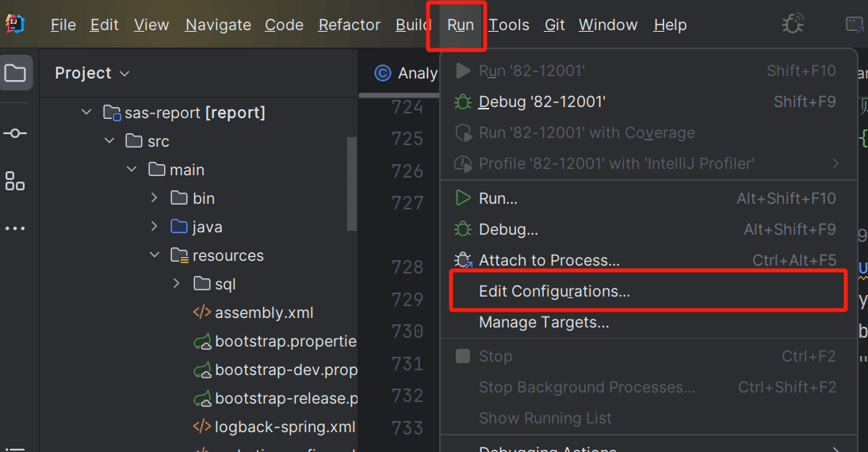Expand the java folder chevron
Image resolution: width=868 pixels, height=452 pixels.
pyautogui.click(x=155, y=227)
